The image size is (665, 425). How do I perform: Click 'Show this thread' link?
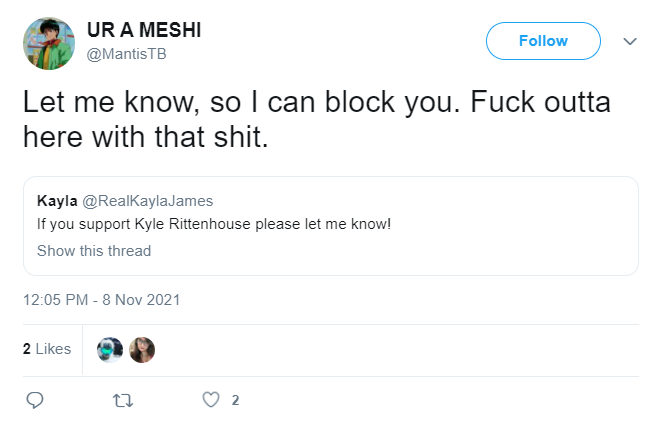coord(94,251)
